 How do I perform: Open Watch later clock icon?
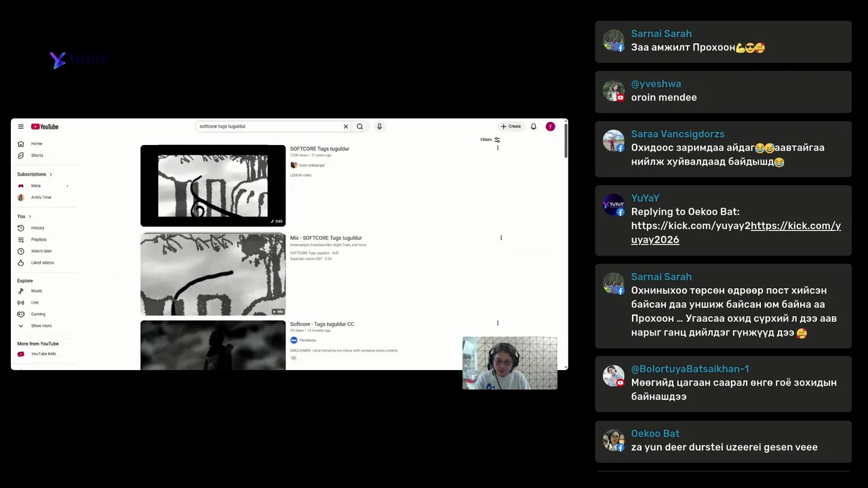tap(21, 251)
